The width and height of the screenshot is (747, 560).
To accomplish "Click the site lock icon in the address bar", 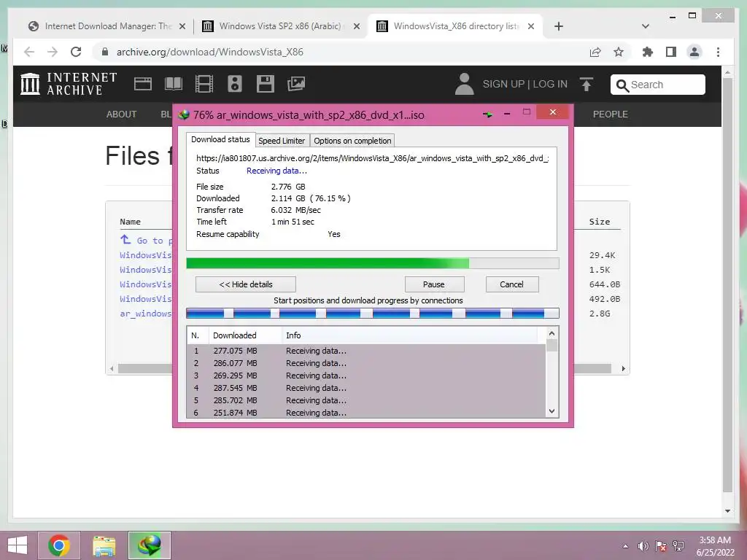I will tap(105, 52).
